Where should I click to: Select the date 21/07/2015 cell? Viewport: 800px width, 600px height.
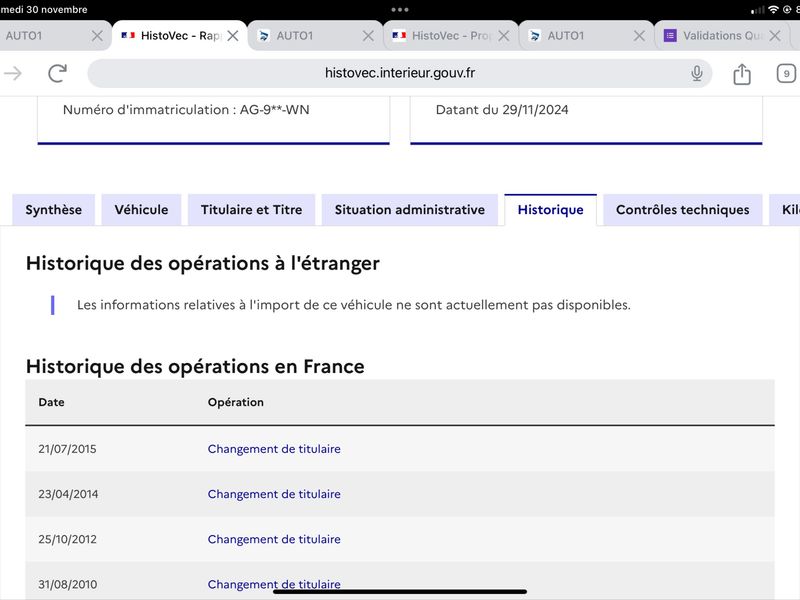67,449
